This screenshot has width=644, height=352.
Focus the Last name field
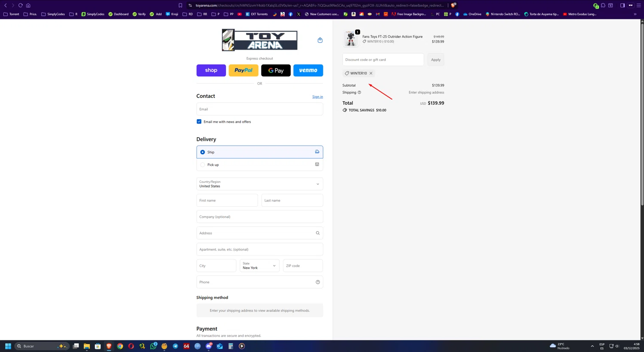click(x=292, y=201)
